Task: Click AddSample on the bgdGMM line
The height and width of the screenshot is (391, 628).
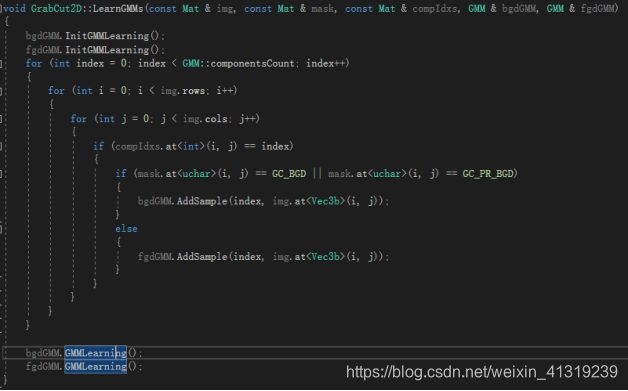Action: [x=202, y=201]
